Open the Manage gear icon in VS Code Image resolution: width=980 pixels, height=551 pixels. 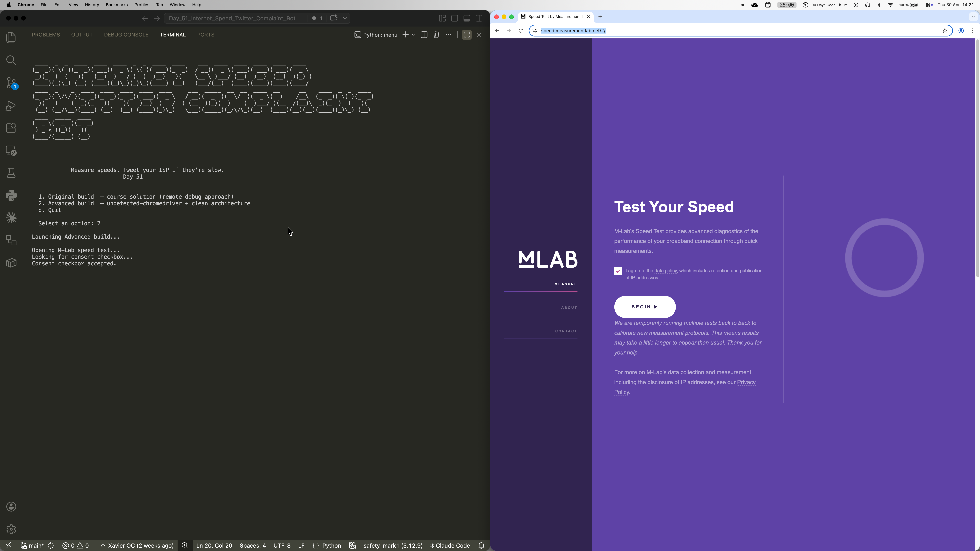tap(11, 529)
